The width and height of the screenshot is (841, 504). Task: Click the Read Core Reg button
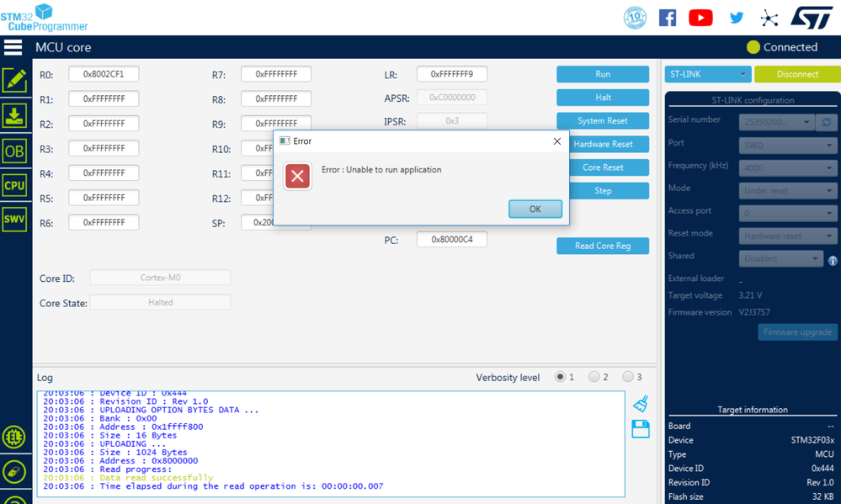(x=603, y=246)
